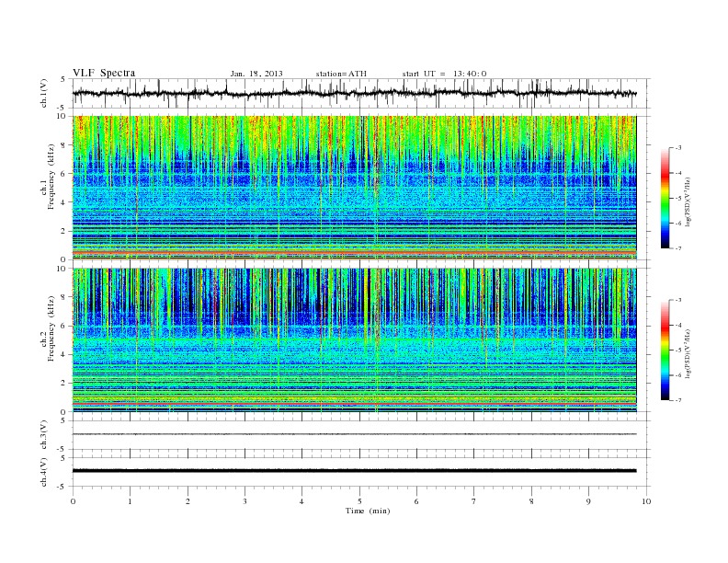Click the "-7" label on ch.2 color bar

(677, 400)
